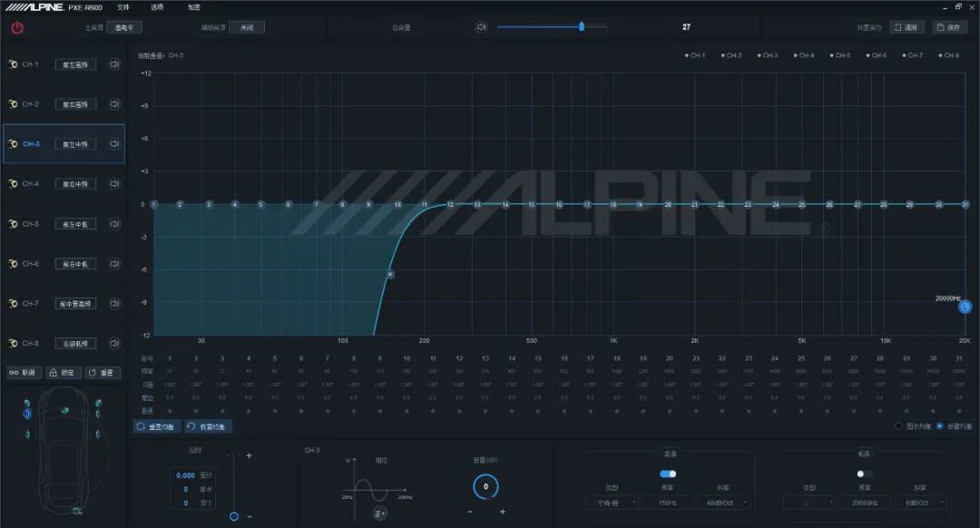Decrease channel gain with the minus icon

pyautogui.click(x=470, y=512)
